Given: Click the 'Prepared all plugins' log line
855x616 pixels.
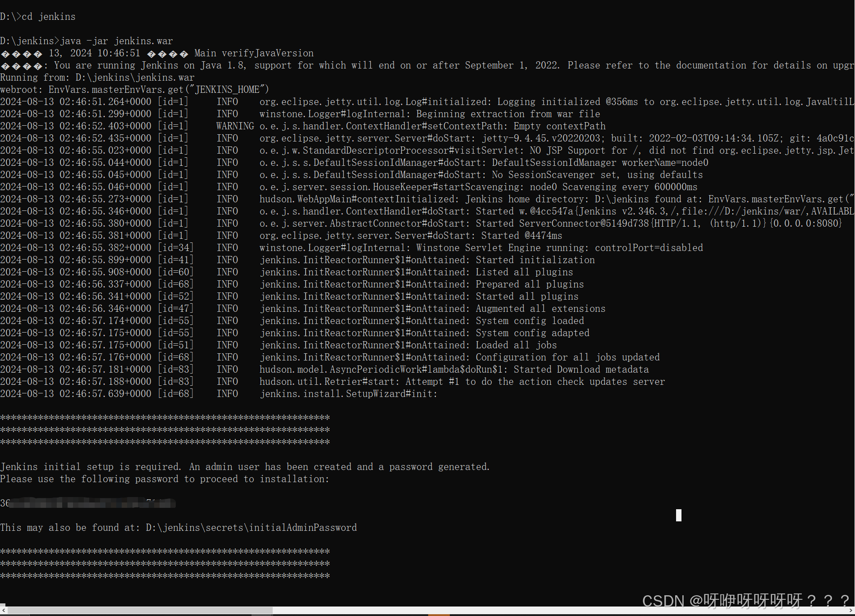Looking at the screenshot, I should 292,284.
